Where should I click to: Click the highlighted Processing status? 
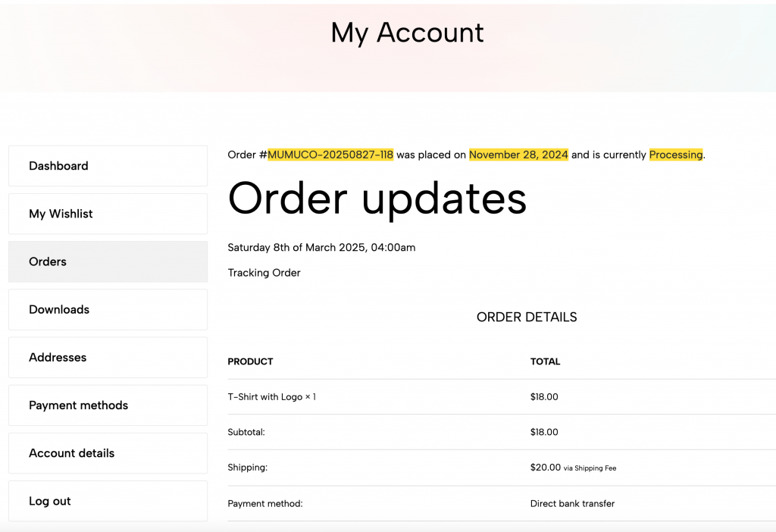[x=675, y=155]
